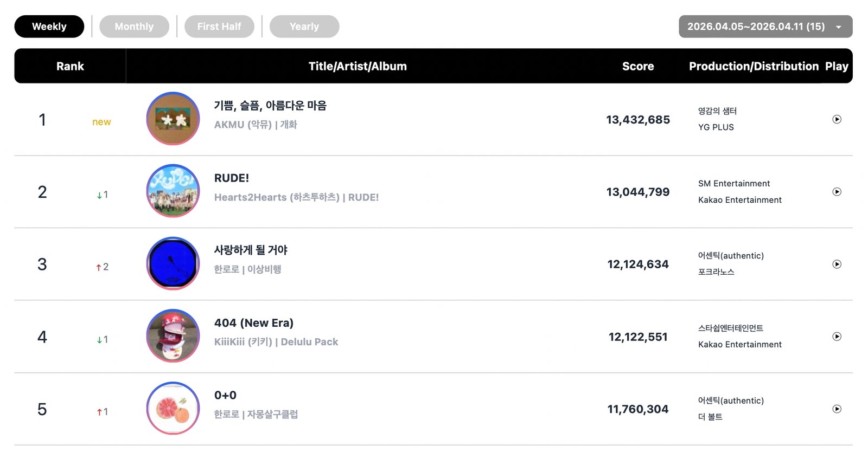868x452 pixels.
Task: Open the Yearly chart view
Action: [304, 26]
